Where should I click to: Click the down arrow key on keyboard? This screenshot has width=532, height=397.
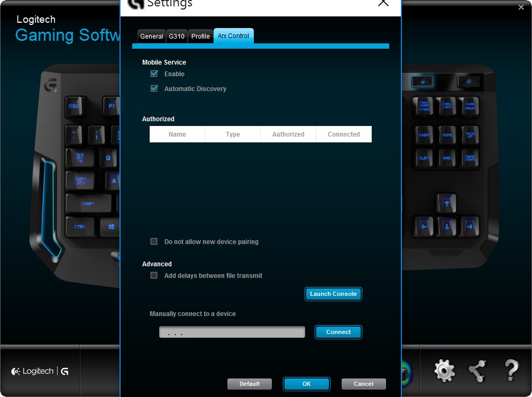pyautogui.click(x=446, y=226)
